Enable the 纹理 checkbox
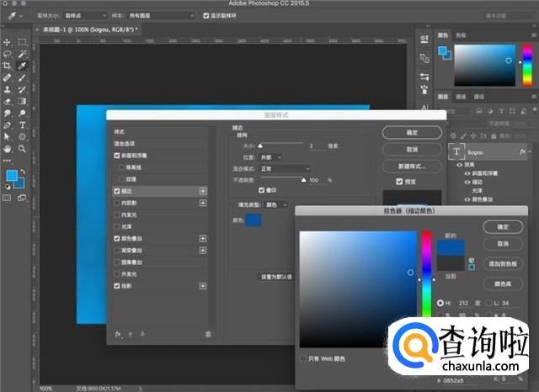The height and width of the screenshot is (392, 539). [x=121, y=179]
